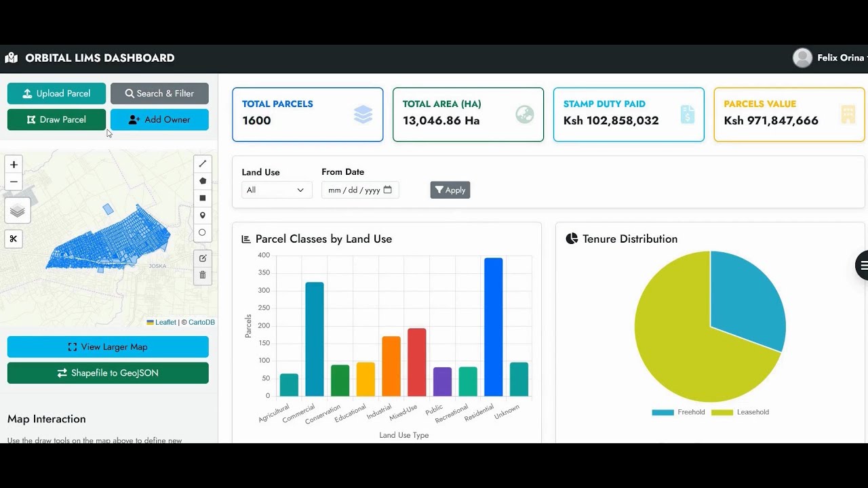The height and width of the screenshot is (488, 868).
Task: Click the Orbital LIMS map logo icon
Action: (11, 58)
